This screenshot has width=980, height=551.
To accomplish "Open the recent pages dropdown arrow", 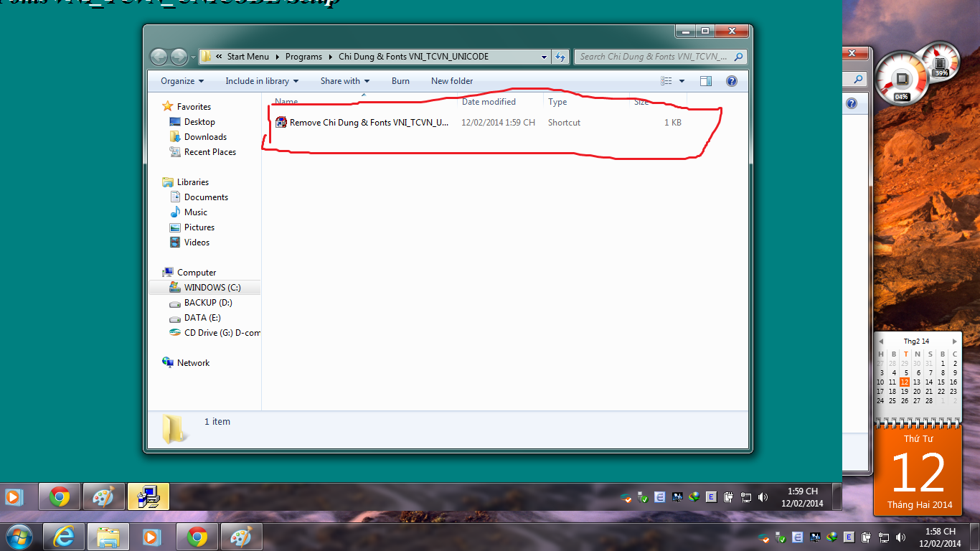I will tap(194, 57).
